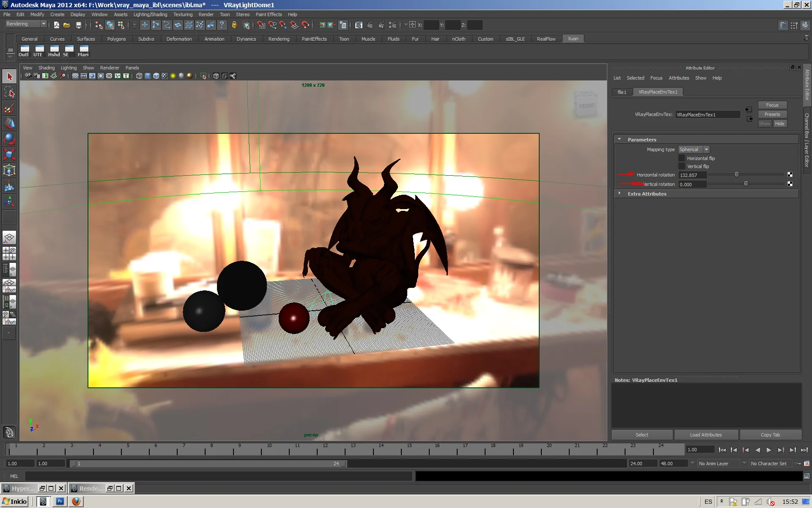Screen dimensions: 812x508
Task: Click the Outl shelf button
Action: [x=24, y=51]
